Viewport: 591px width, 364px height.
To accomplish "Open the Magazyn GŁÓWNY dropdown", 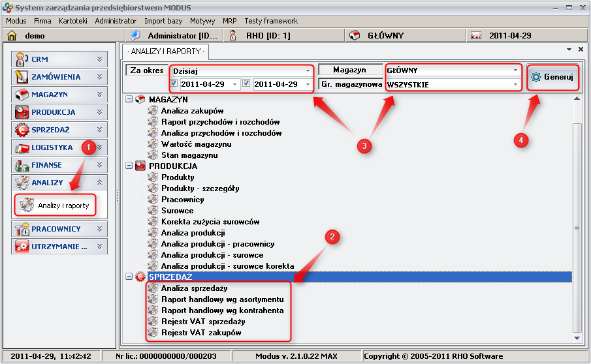I will pos(515,70).
